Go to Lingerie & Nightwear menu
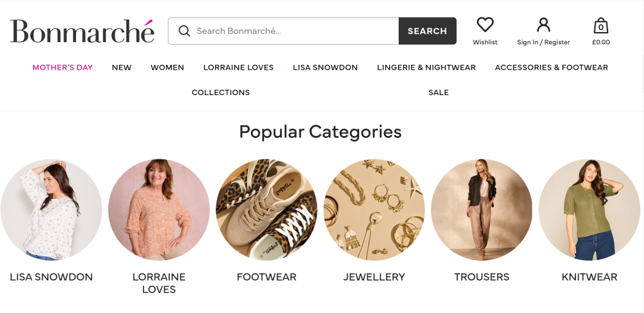The width and height of the screenshot is (644, 313). [426, 67]
